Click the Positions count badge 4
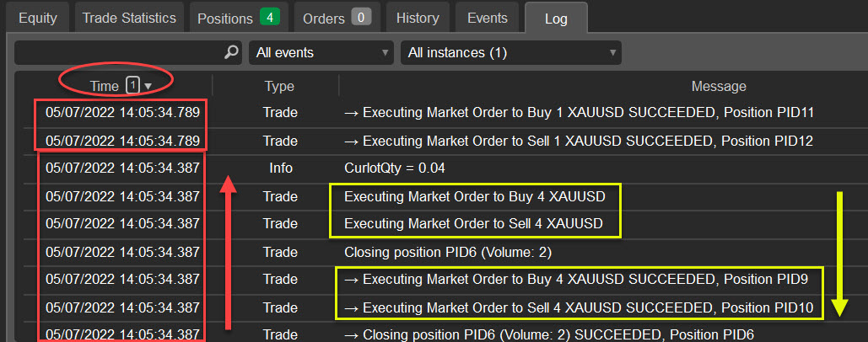 pos(270,18)
